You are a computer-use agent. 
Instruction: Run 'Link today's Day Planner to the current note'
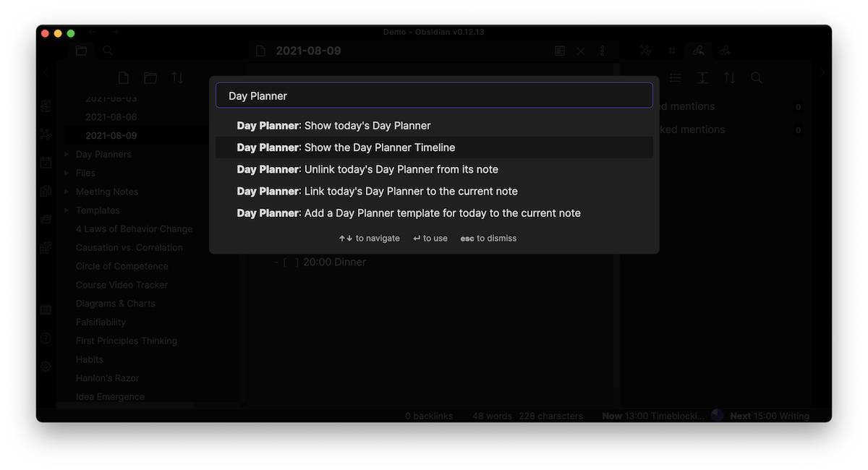(x=434, y=191)
